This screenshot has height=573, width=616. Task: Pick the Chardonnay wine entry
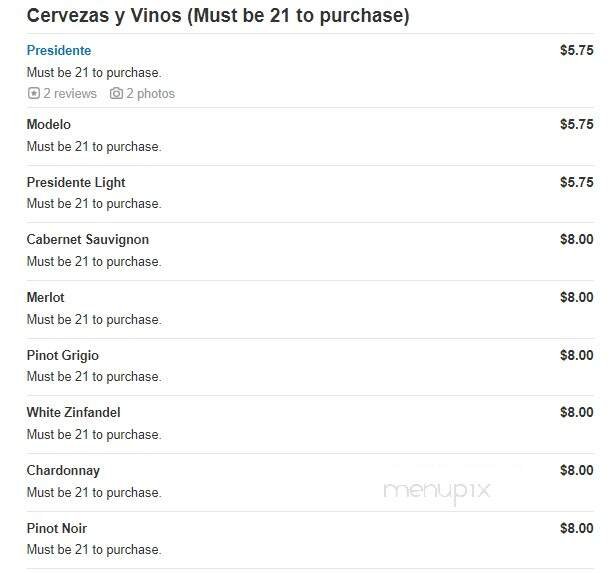tap(63, 470)
